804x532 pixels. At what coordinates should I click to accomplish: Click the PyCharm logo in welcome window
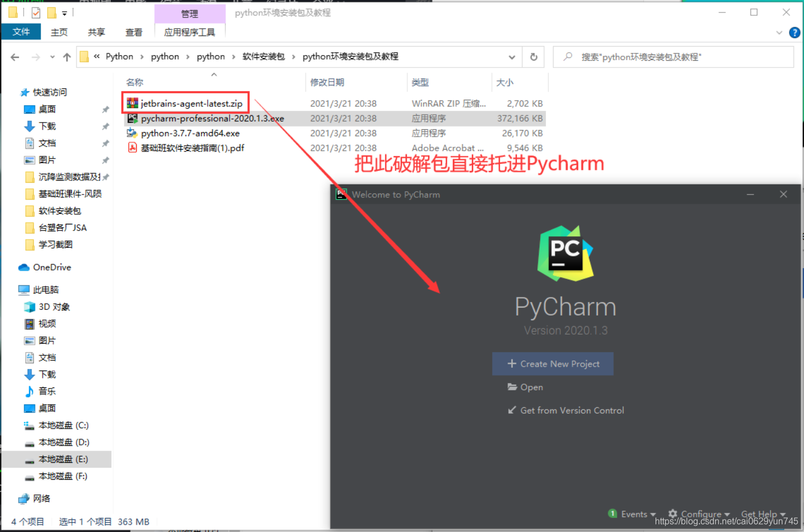coord(565,253)
